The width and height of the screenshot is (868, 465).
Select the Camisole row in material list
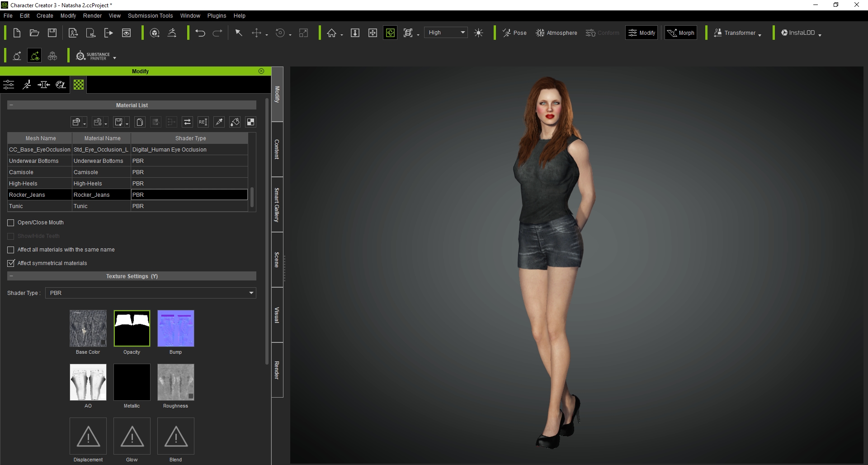[127, 172]
